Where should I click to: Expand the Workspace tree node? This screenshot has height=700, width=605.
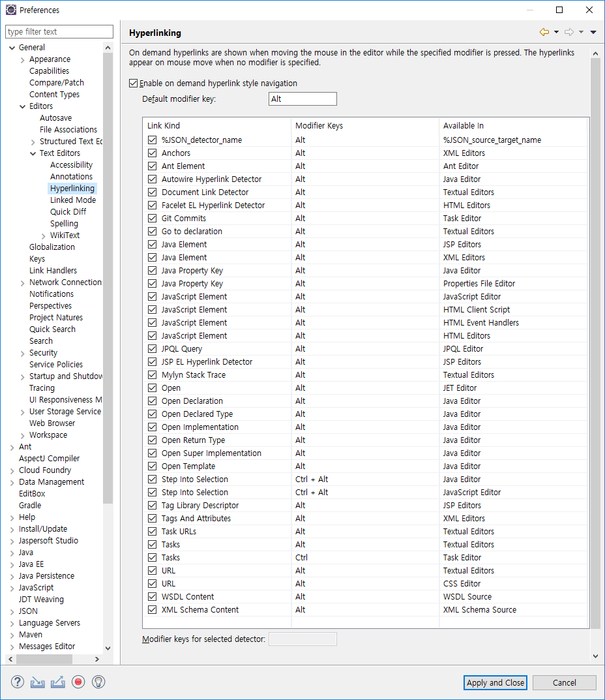click(x=22, y=436)
